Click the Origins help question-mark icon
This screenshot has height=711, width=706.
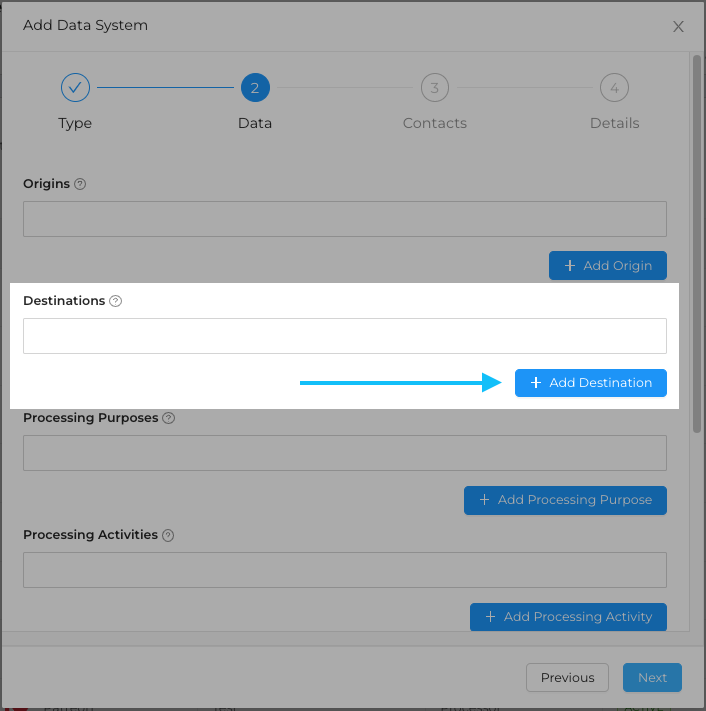pos(80,184)
